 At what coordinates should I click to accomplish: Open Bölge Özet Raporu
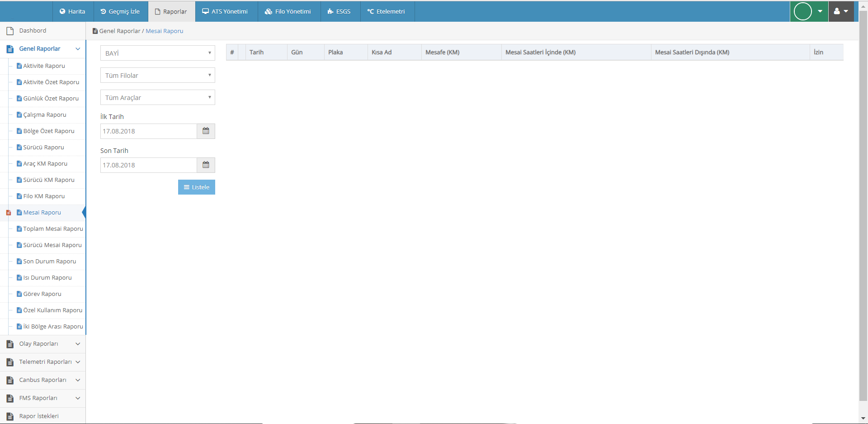pyautogui.click(x=48, y=131)
